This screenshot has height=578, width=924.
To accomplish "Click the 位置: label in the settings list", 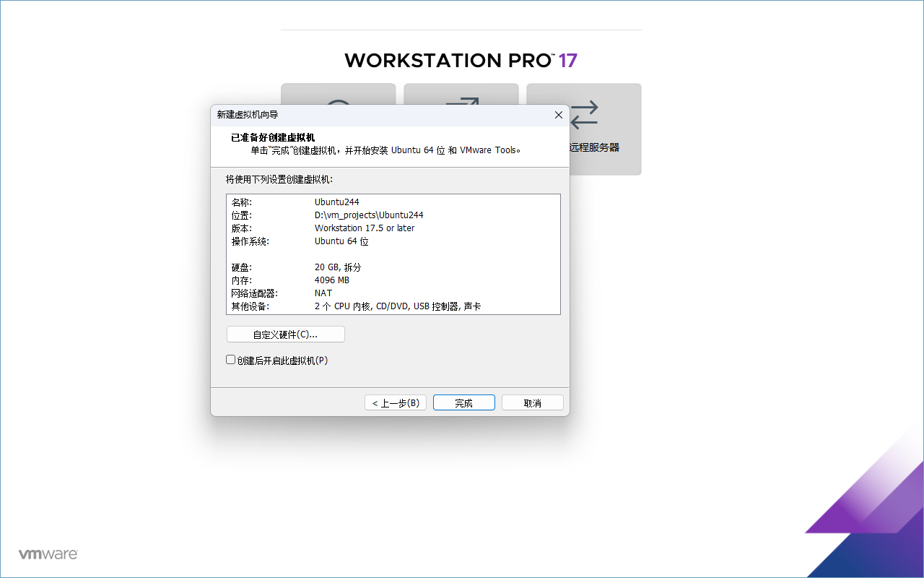I will click(x=242, y=215).
